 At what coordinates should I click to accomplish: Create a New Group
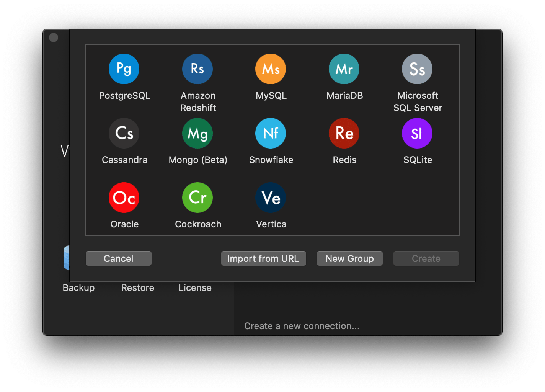point(350,258)
